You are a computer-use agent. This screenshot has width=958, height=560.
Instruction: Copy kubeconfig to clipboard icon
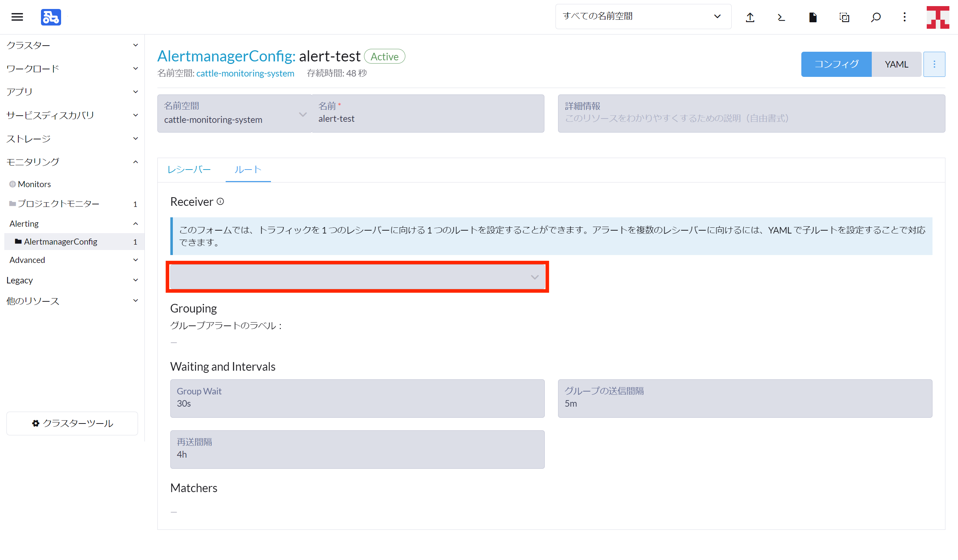844,17
